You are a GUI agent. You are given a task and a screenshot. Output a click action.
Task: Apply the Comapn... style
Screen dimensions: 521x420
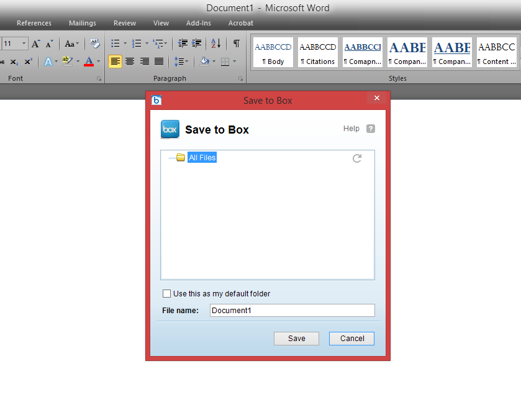click(363, 52)
